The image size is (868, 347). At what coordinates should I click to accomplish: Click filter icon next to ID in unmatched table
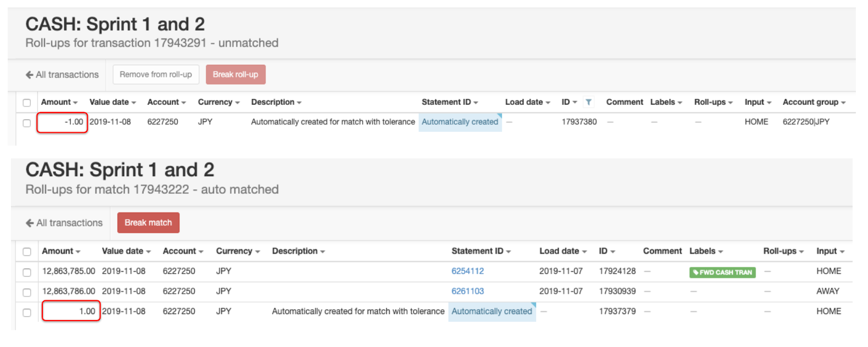(x=588, y=102)
